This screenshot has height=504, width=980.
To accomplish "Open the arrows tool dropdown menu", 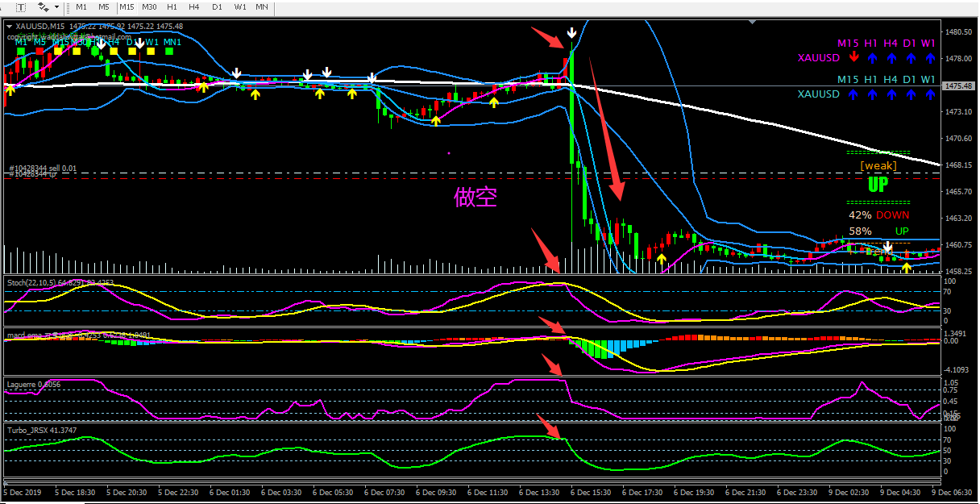I will pos(57,6).
